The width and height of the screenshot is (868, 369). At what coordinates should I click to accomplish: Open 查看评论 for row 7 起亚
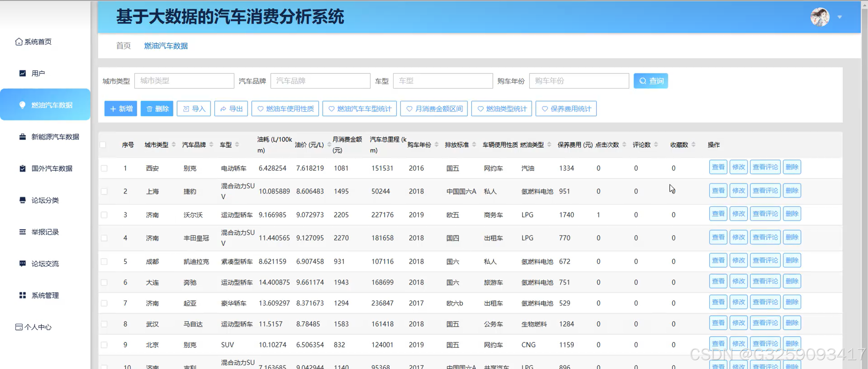[765, 302]
